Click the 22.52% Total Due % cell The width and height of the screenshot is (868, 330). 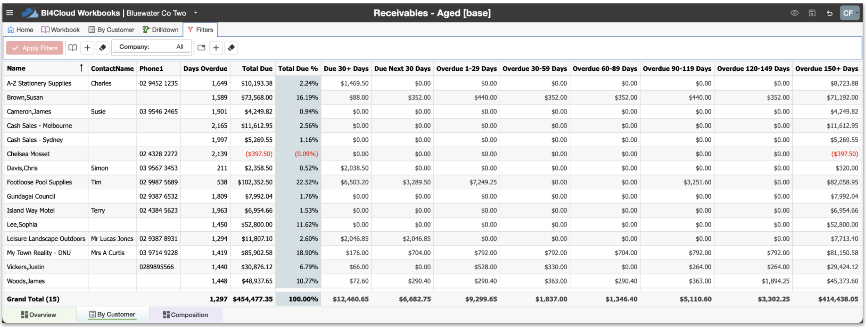(x=307, y=182)
